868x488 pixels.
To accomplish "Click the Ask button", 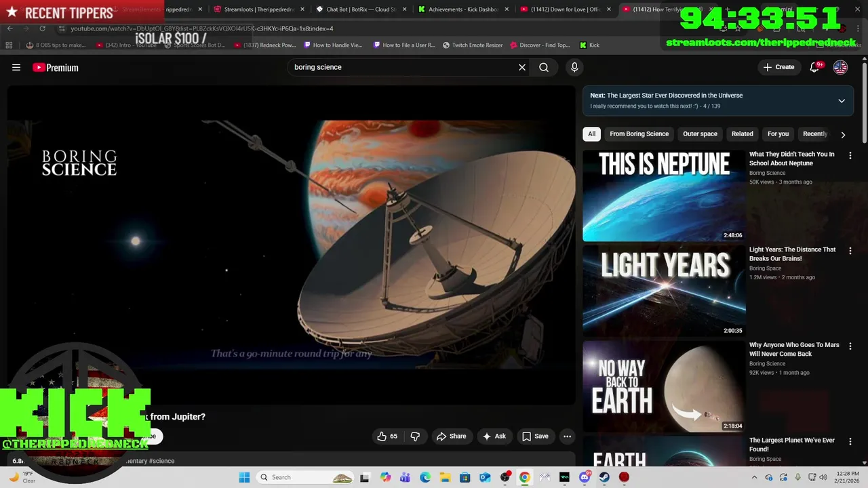I will [x=494, y=436].
